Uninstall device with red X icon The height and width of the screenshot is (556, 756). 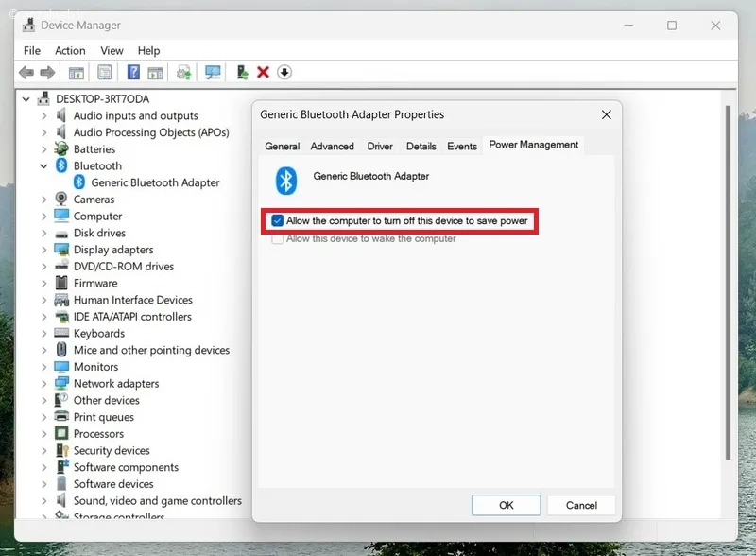[264, 73]
